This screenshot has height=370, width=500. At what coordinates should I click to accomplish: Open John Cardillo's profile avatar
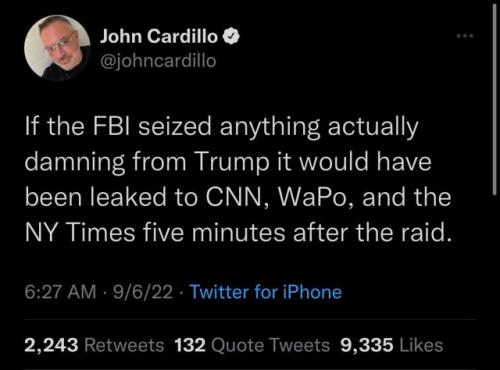tap(57, 48)
